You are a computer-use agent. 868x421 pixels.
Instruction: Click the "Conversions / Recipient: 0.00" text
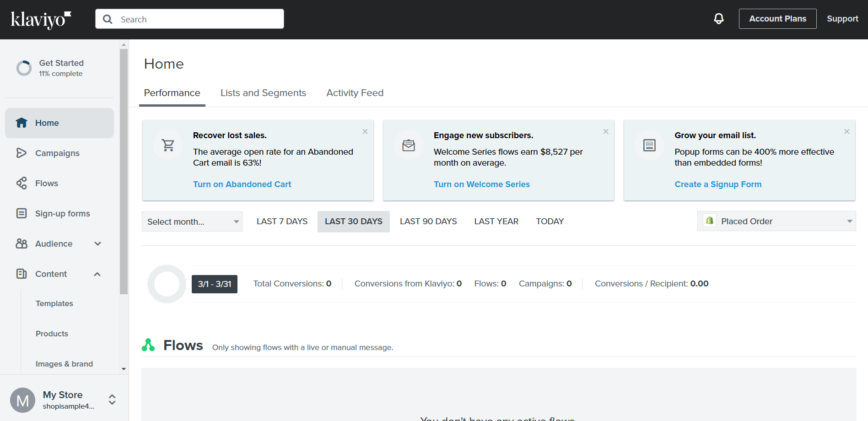(652, 284)
